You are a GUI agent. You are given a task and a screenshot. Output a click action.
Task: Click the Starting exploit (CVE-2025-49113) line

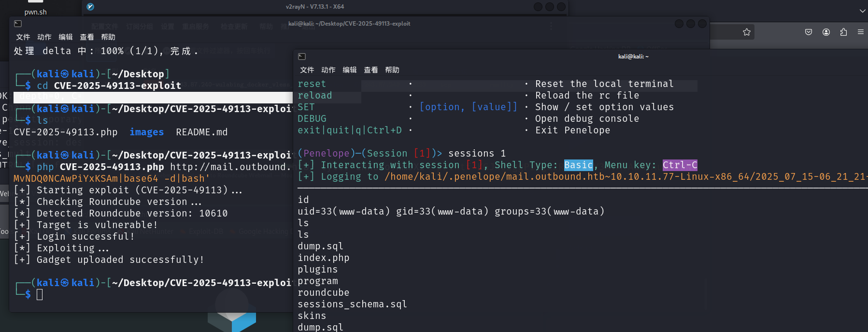[x=128, y=190]
